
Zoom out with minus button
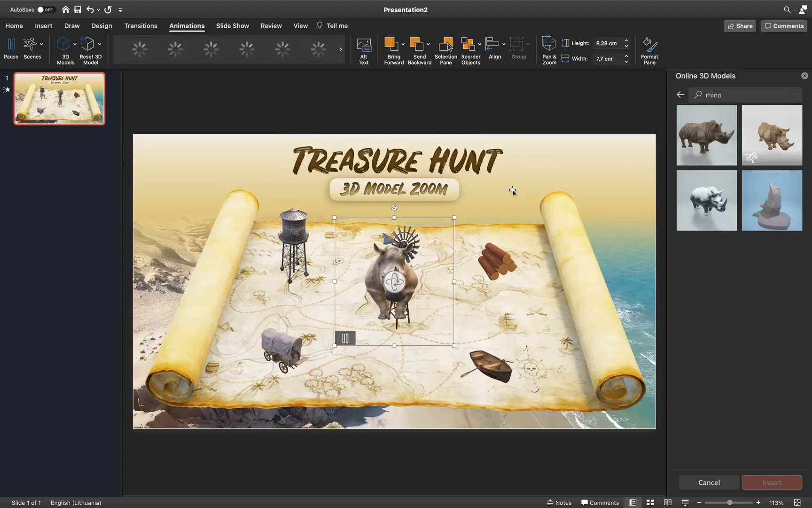tap(699, 502)
